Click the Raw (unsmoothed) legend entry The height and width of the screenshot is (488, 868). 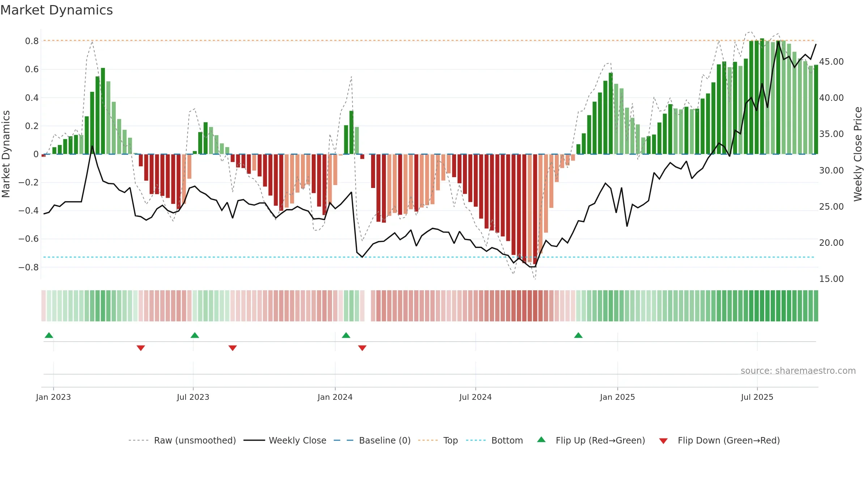pos(182,440)
